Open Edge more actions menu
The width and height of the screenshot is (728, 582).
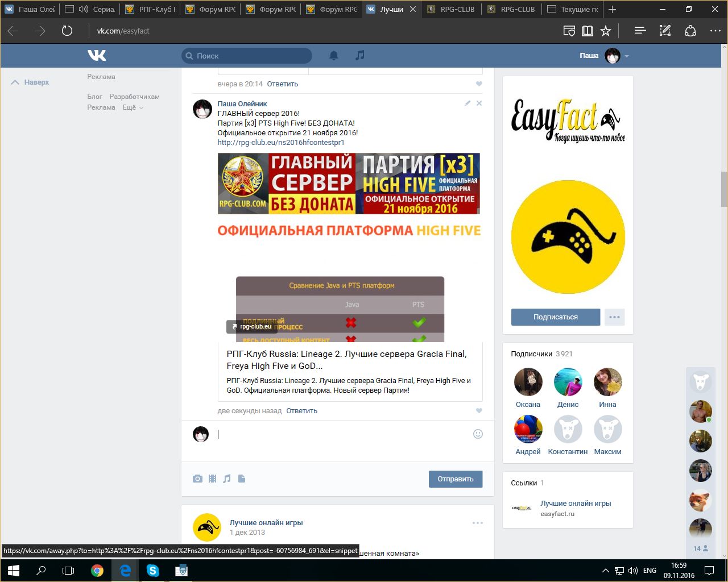click(x=715, y=31)
